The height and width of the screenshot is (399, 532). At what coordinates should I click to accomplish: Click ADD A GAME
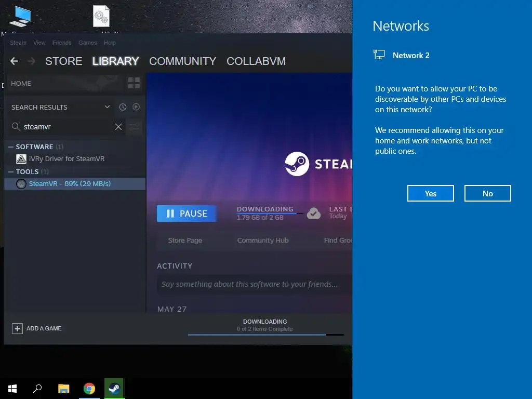37,328
